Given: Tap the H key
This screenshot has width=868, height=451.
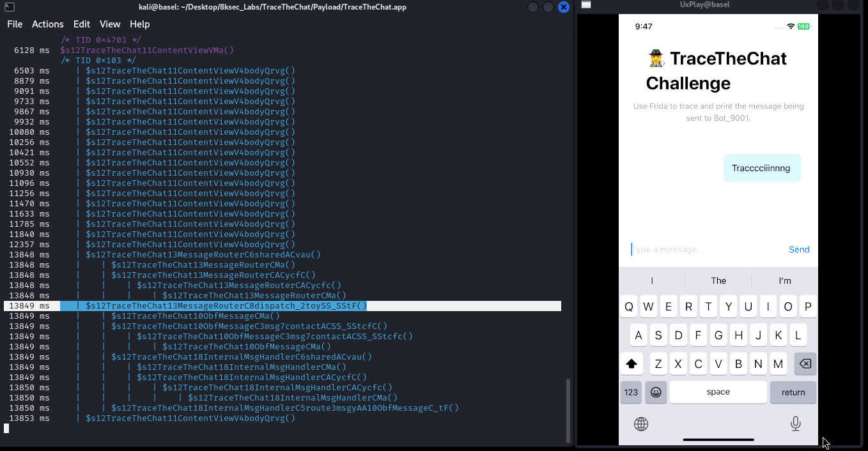Looking at the screenshot, I should [x=738, y=335].
